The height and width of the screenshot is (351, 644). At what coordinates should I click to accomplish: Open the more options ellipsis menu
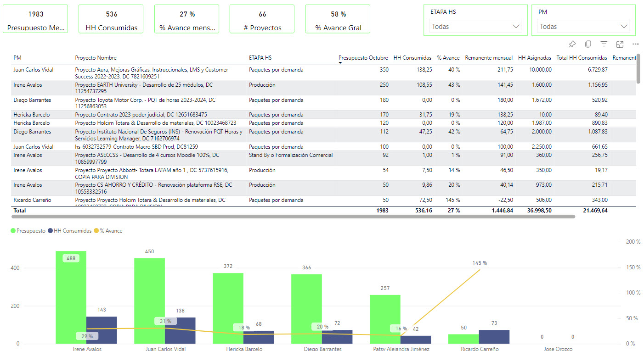coord(636,44)
